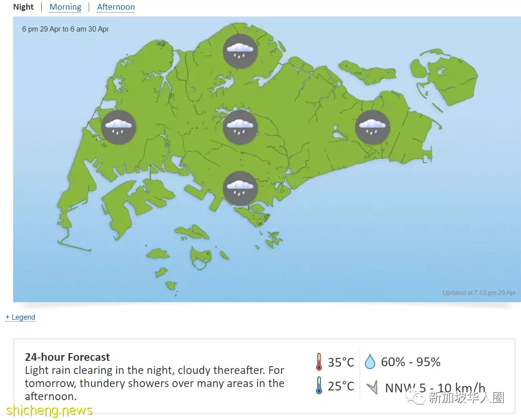This screenshot has height=420, width=521.
Task: Click the south region rain cloud icon
Action: point(240,188)
